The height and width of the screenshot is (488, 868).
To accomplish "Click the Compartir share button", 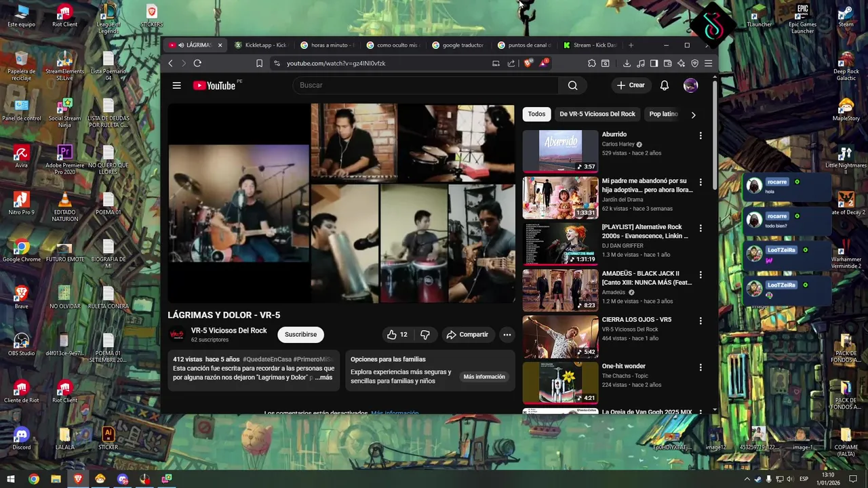I will tap(467, 334).
